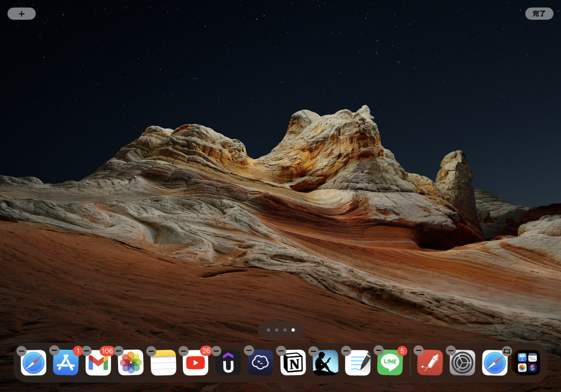Open the Termius terminal app
Viewport: 561px width, 392px height.
tap(260, 363)
